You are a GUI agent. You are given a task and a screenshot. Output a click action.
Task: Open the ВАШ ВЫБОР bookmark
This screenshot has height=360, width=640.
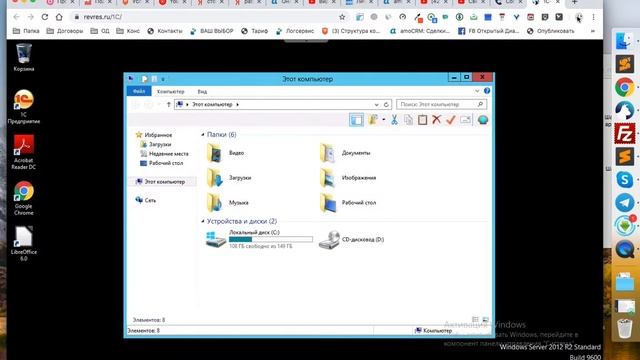coord(212,31)
